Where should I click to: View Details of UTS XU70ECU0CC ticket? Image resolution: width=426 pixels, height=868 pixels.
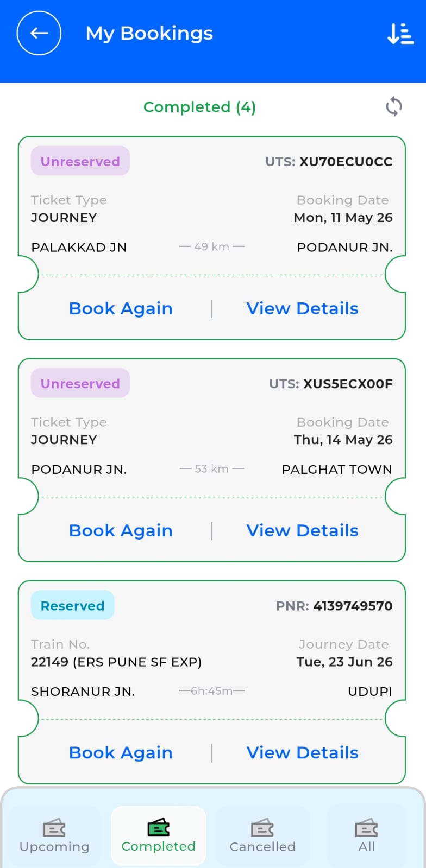click(x=303, y=308)
